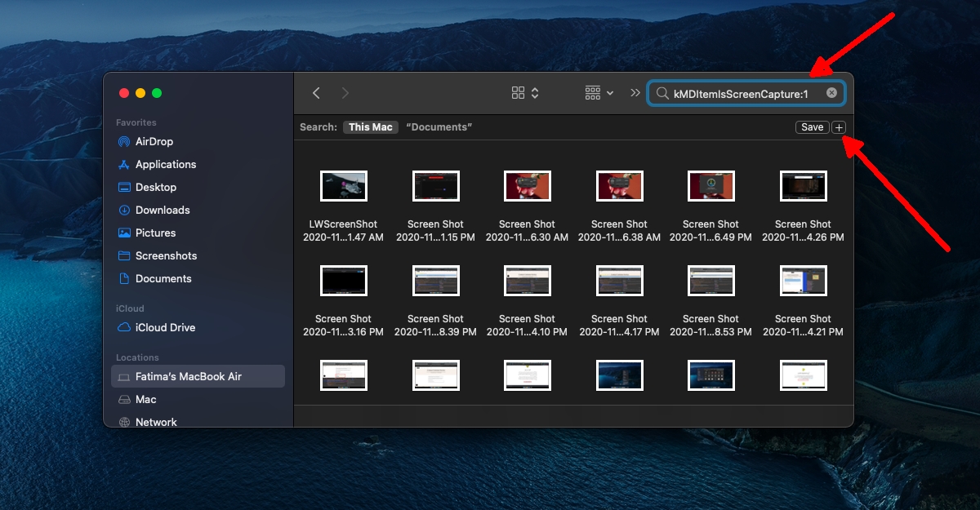Click the forward navigation arrow
The width and height of the screenshot is (980, 510).
click(345, 93)
